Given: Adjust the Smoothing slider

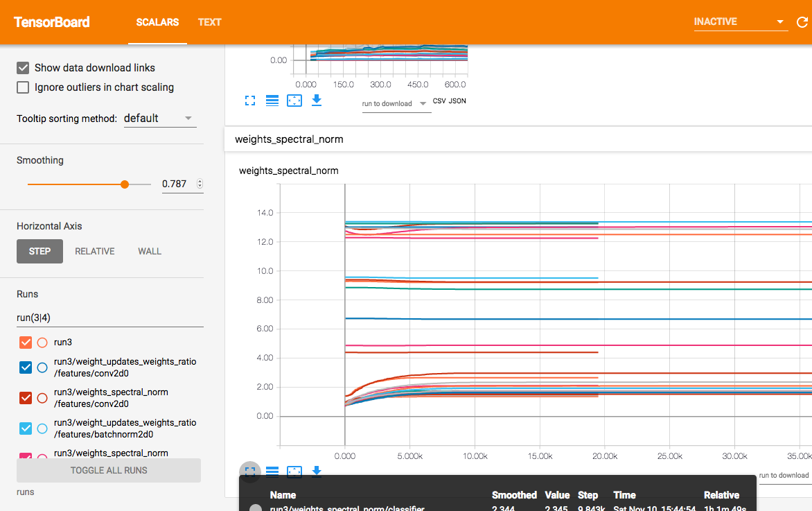Looking at the screenshot, I should (x=125, y=184).
